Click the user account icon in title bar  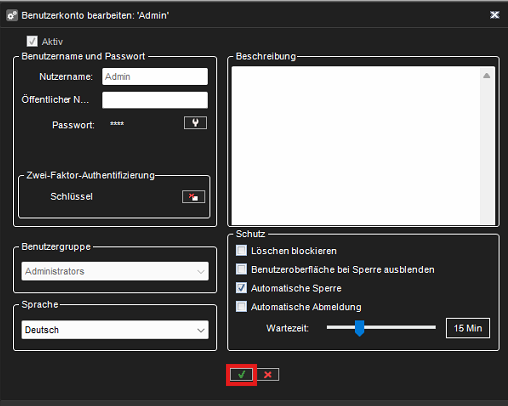tap(12, 15)
